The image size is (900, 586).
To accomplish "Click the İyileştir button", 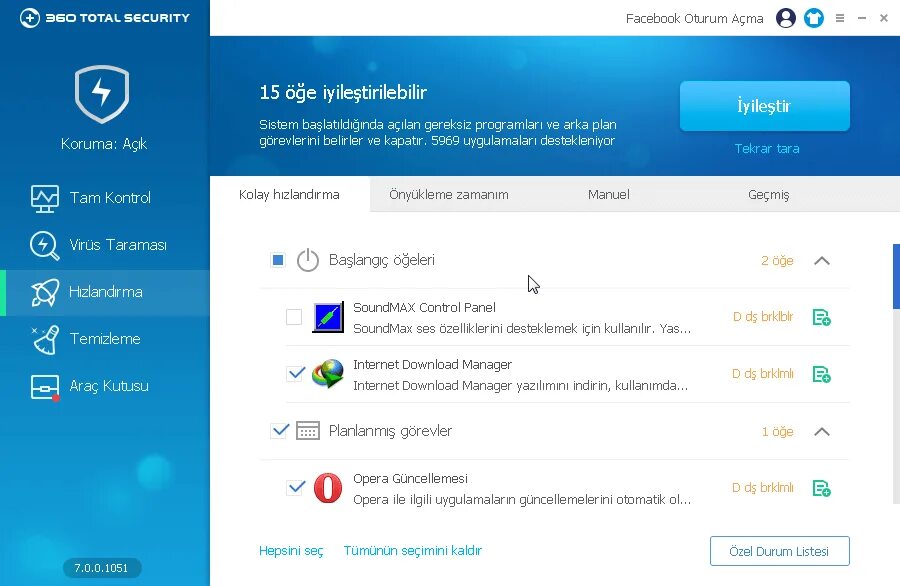I will 765,106.
